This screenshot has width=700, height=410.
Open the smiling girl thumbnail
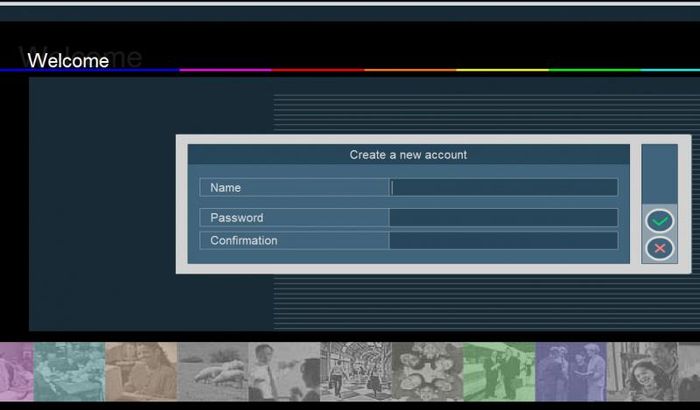tap(642, 372)
